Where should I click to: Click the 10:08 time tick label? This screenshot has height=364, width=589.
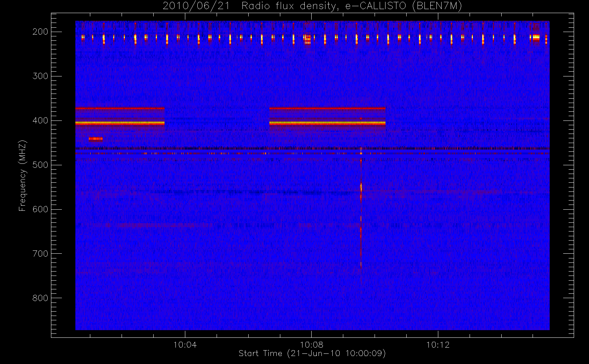312,345
